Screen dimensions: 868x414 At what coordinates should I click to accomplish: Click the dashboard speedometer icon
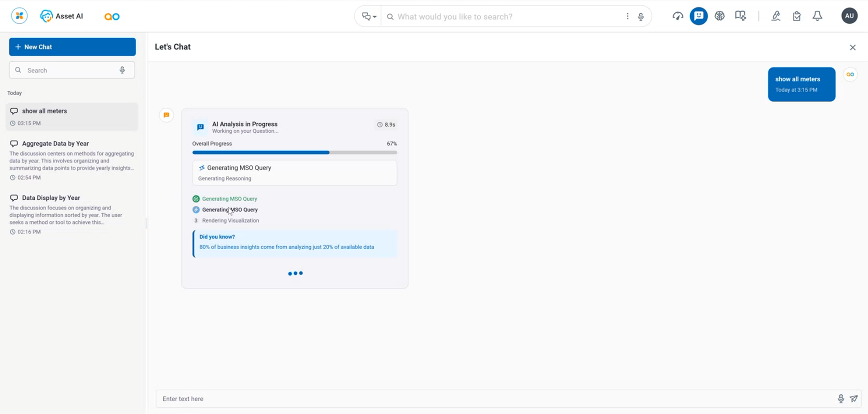click(x=678, y=16)
